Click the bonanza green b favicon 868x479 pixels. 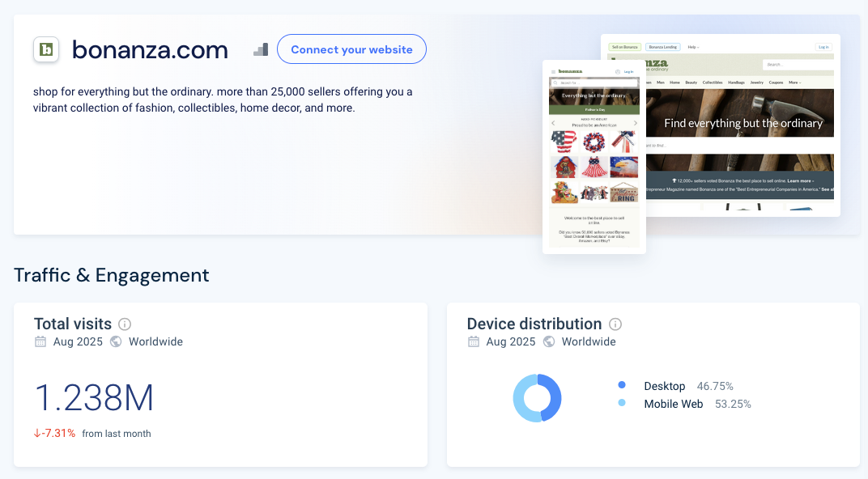[46, 50]
